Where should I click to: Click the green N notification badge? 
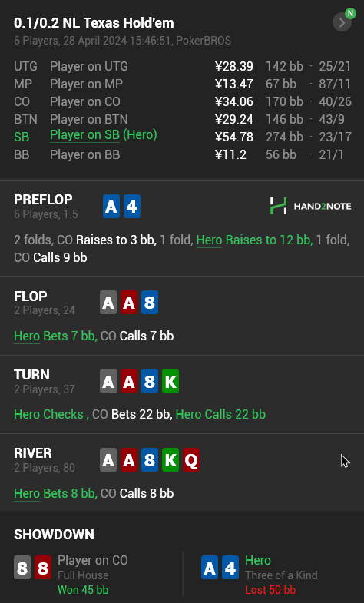[x=350, y=13]
